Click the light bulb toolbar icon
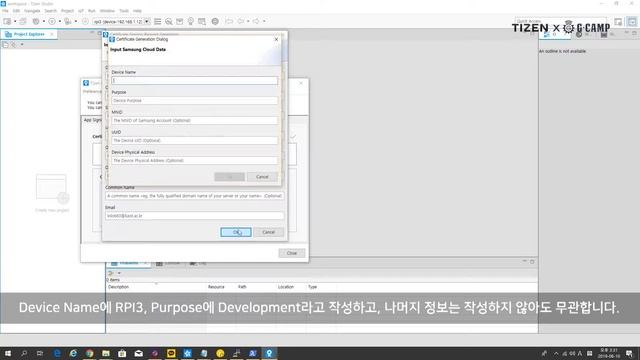 (x=191, y=21)
